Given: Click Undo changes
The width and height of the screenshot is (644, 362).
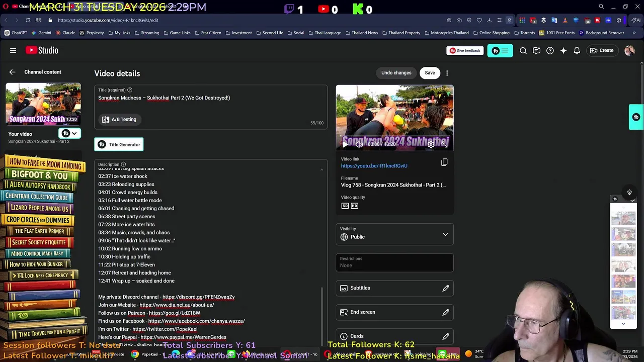Looking at the screenshot, I should tap(396, 73).
